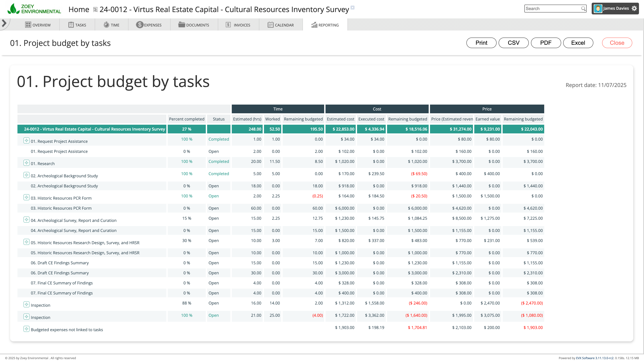Image resolution: width=644 pixels, height=361 pixels.
Task: Open the settings gear next to James Davies
Action: tap(634, 9)
